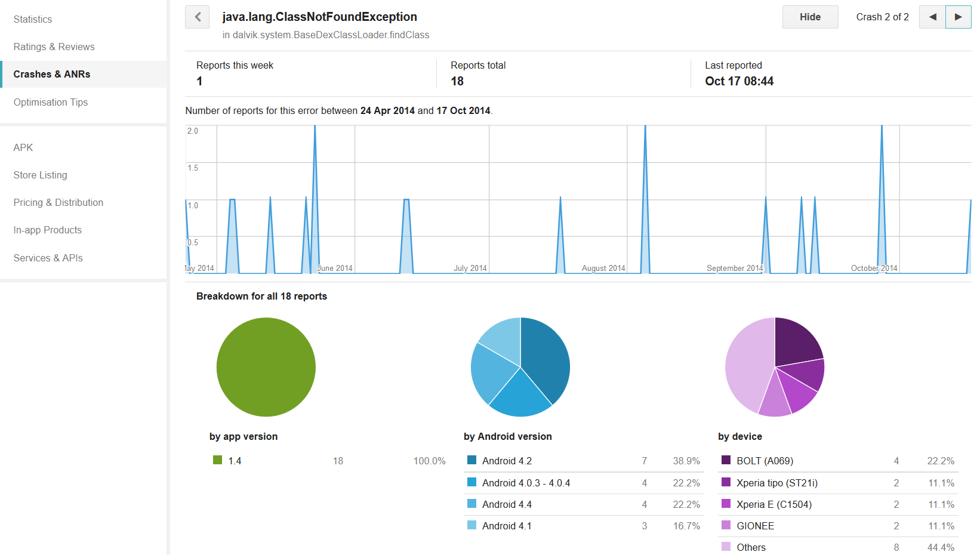Select Crashes & ANRs in the sidebar
This screenshot has width=980, height=555.
coord(52,74)
